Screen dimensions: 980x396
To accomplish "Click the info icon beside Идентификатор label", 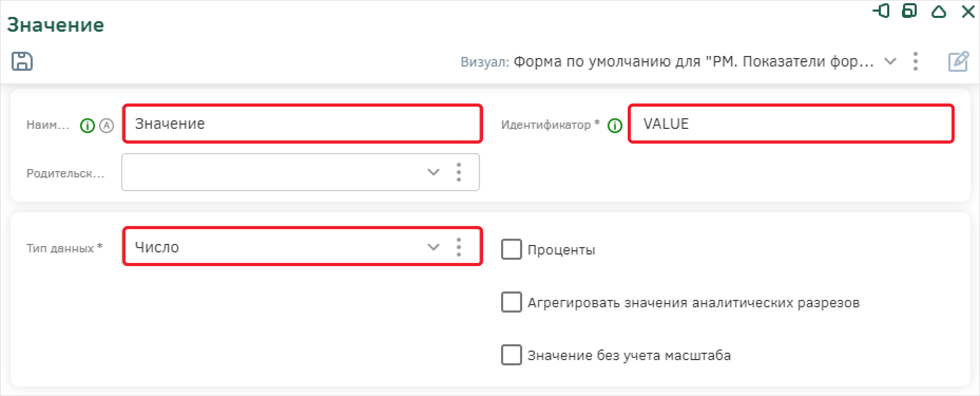I will click(615, 126).
